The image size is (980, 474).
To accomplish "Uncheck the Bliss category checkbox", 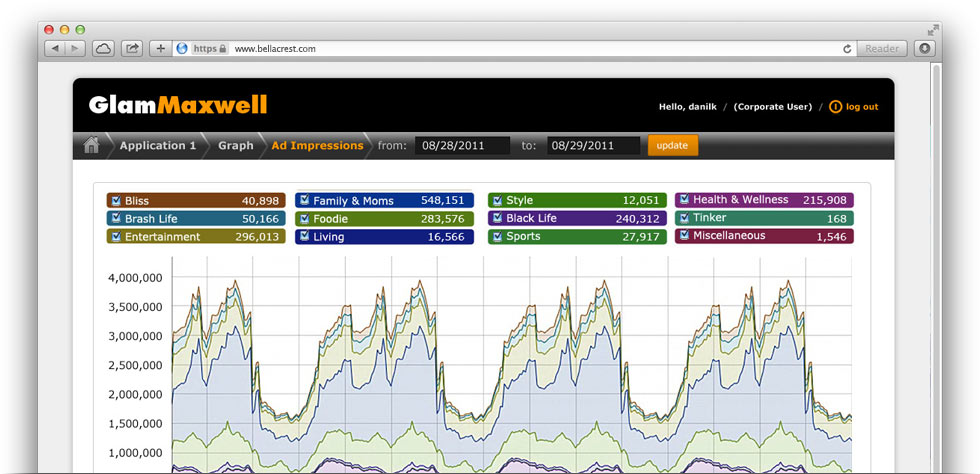I will coord(116,201).
